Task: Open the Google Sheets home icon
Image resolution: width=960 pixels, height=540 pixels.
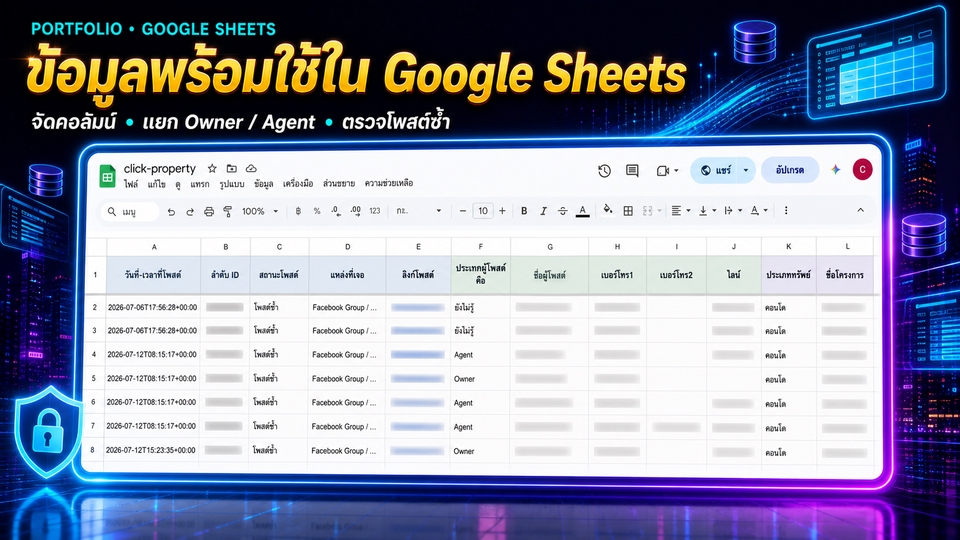Action: [x=108, y=176]
